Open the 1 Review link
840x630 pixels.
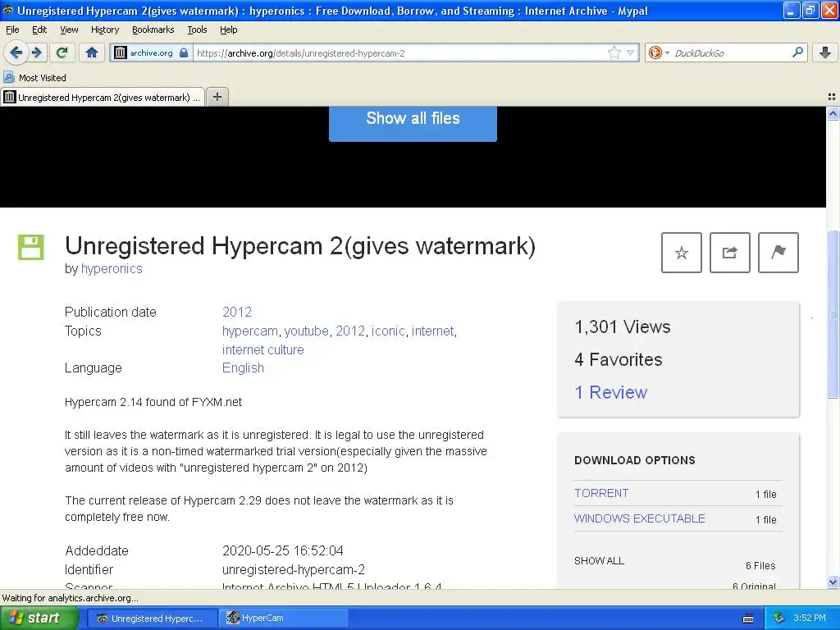(x=610, y=392)
